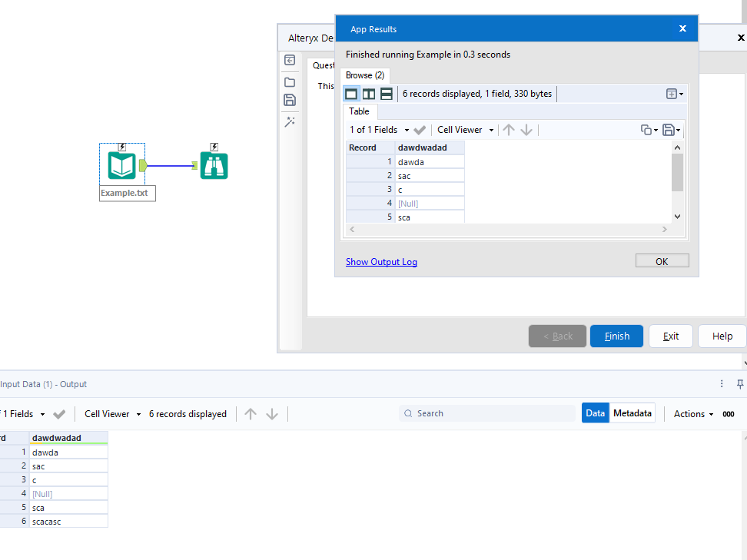Open the new window dropdown icon in App Results

675,94
